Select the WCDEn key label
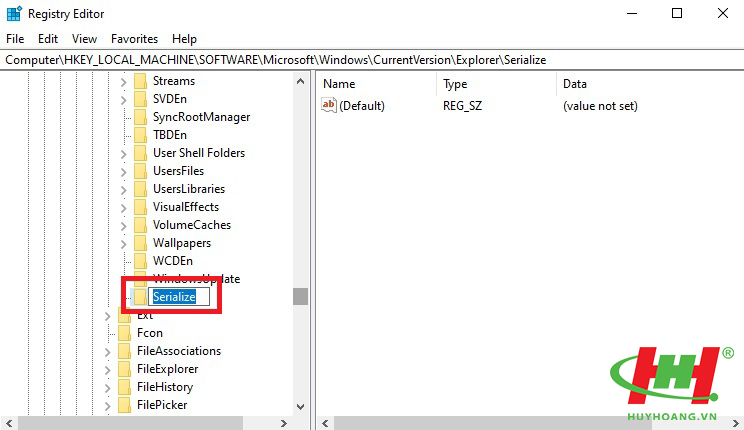 pos(173,262)
